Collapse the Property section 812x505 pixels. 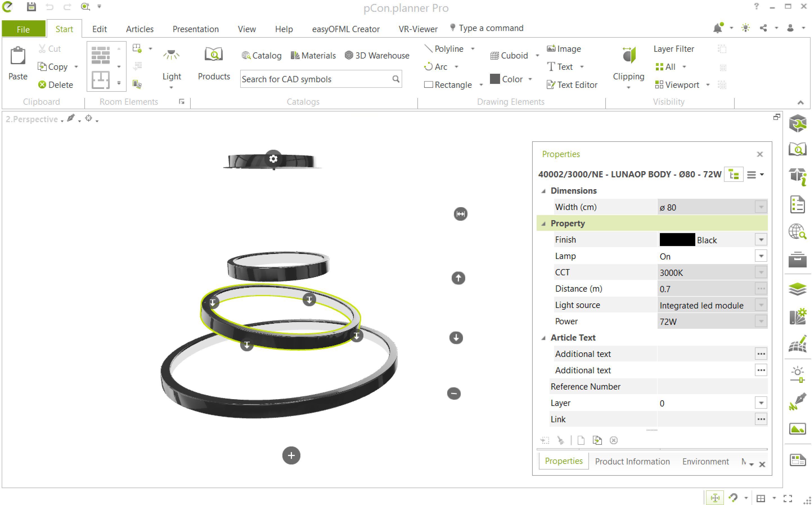(543, 224)
